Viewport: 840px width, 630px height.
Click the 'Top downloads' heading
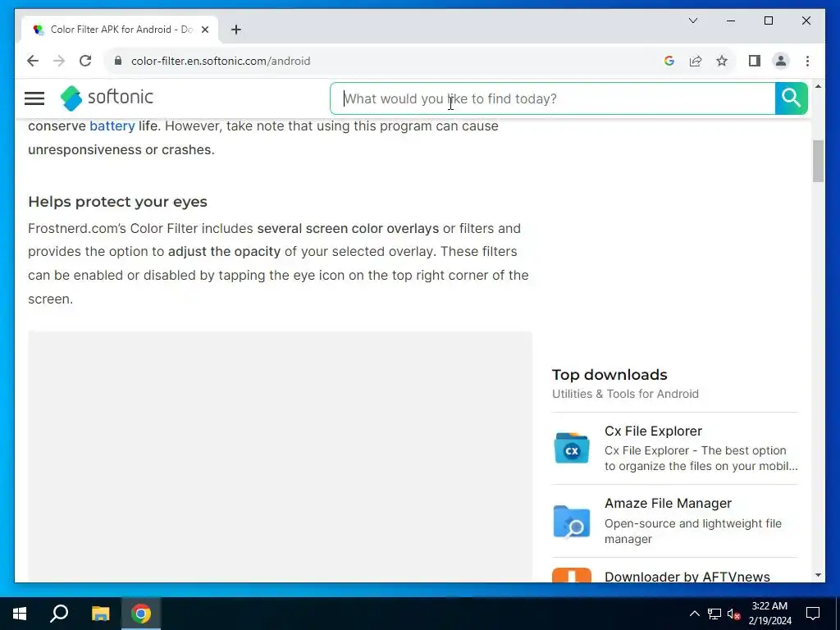609,374
